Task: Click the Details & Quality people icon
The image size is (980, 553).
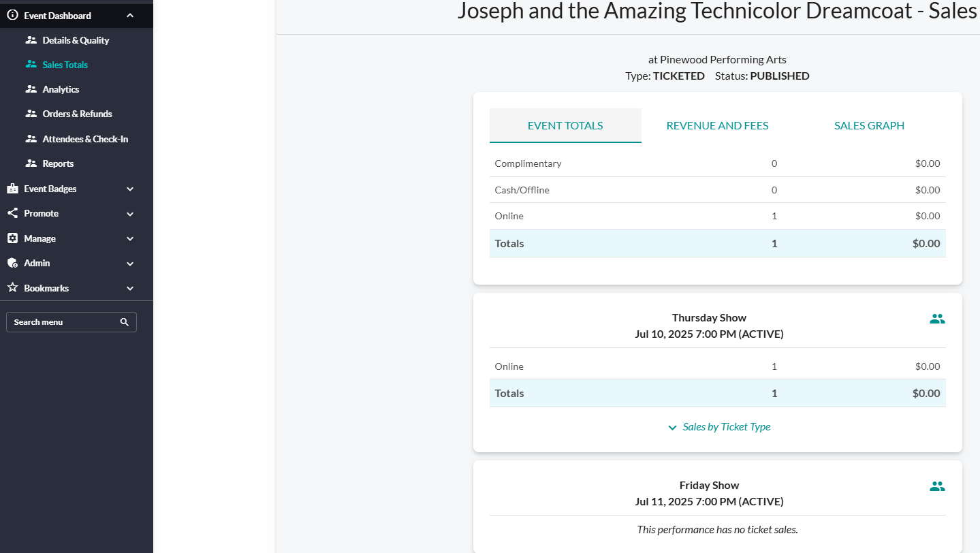Action: [x=31, y=40]
